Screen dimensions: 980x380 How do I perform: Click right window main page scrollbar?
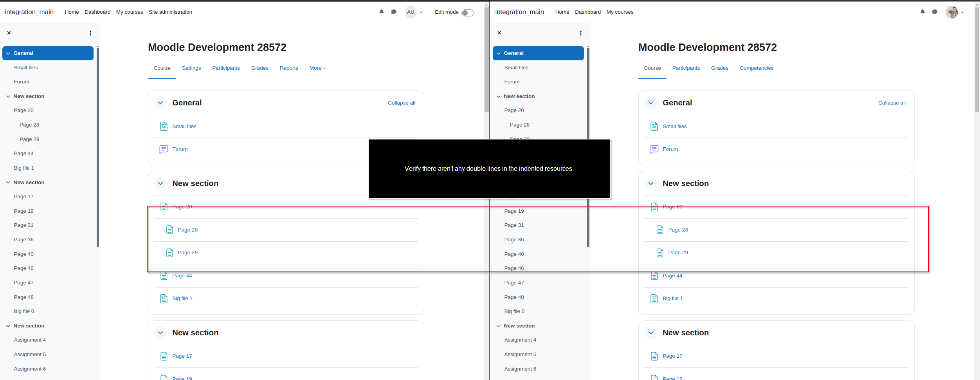977,60
